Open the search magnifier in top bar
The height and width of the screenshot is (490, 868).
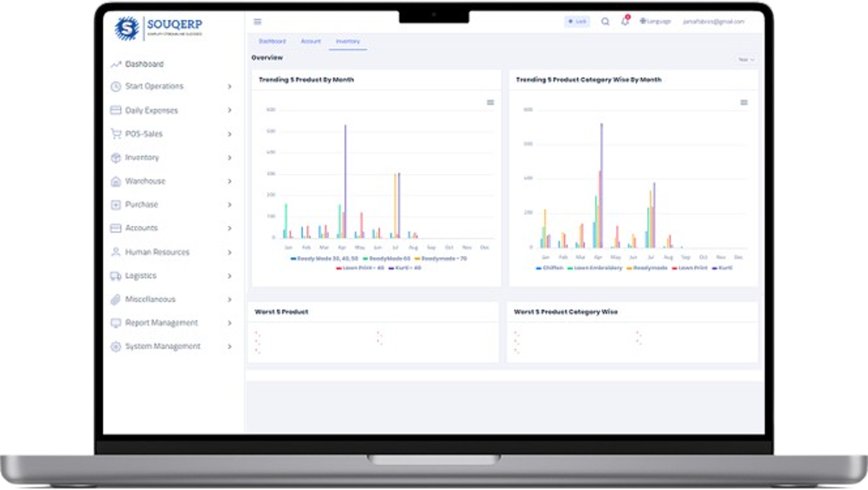click(603, 21)
